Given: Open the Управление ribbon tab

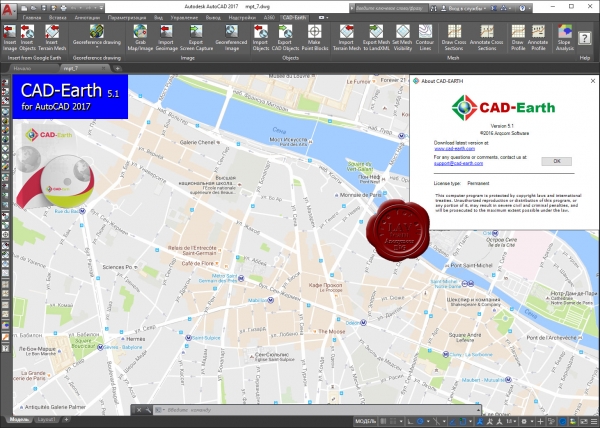Looking at the screenshot, I should point(184,18).
